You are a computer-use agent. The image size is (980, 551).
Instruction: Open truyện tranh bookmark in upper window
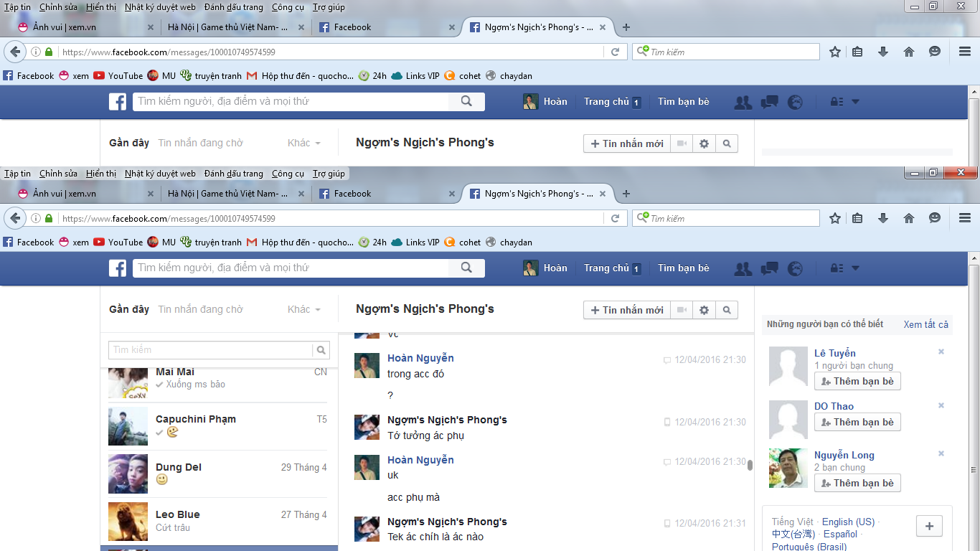point(211,76)
